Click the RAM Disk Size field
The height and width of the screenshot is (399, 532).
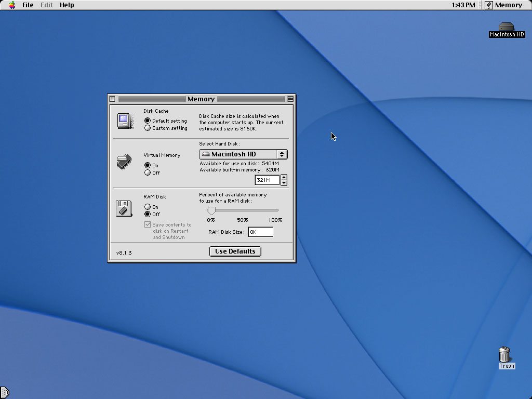pyautogui.click(x=260, y=232)
